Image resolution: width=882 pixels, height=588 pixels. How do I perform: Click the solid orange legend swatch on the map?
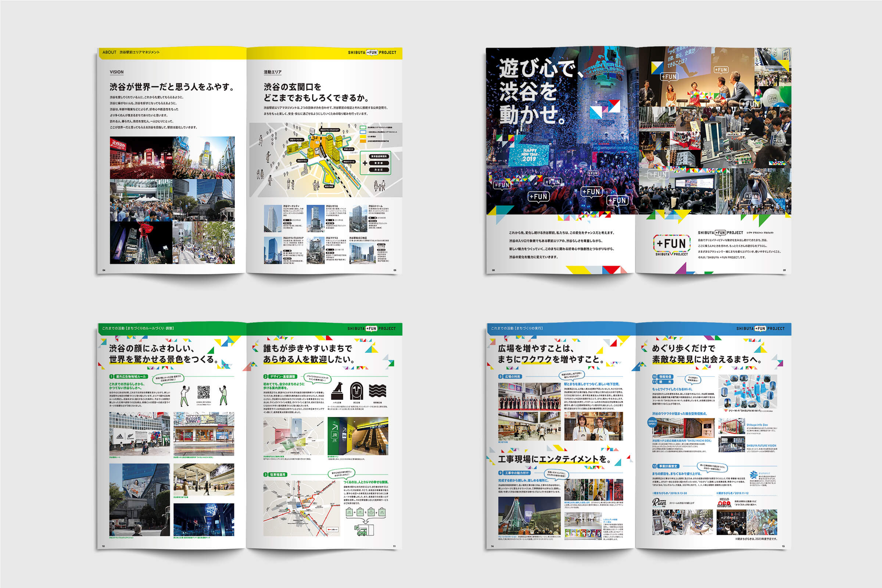(363, 141)
